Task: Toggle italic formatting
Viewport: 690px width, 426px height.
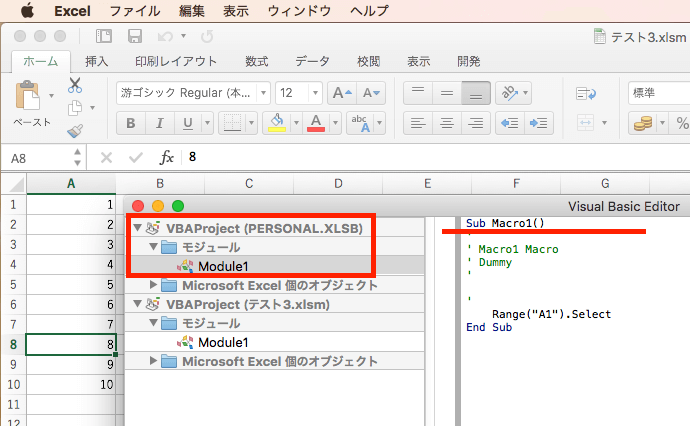Action: pyautogui.click(x=160, y=123)
